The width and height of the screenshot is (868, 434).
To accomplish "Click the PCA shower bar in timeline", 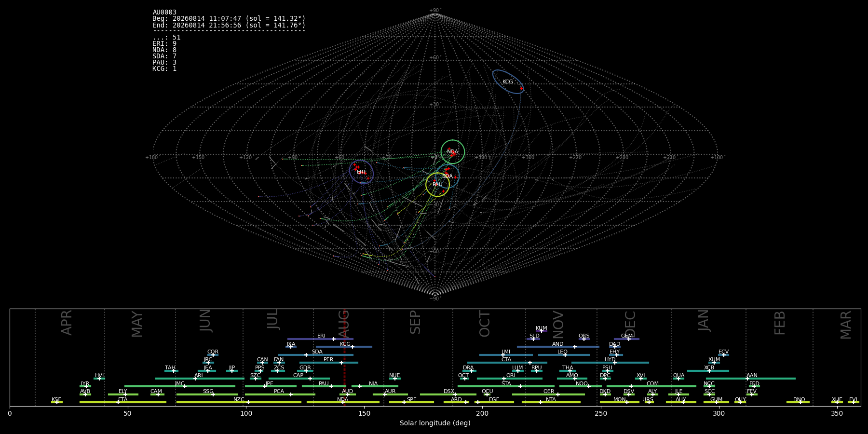I will pos(280,394).
